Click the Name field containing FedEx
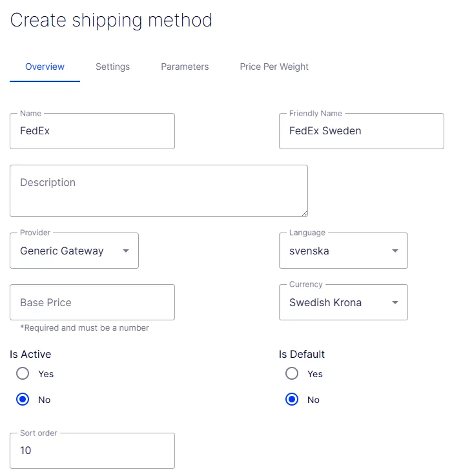Image resolution: width=452 pixels, height=476 pixels. [x=92, y=131]
